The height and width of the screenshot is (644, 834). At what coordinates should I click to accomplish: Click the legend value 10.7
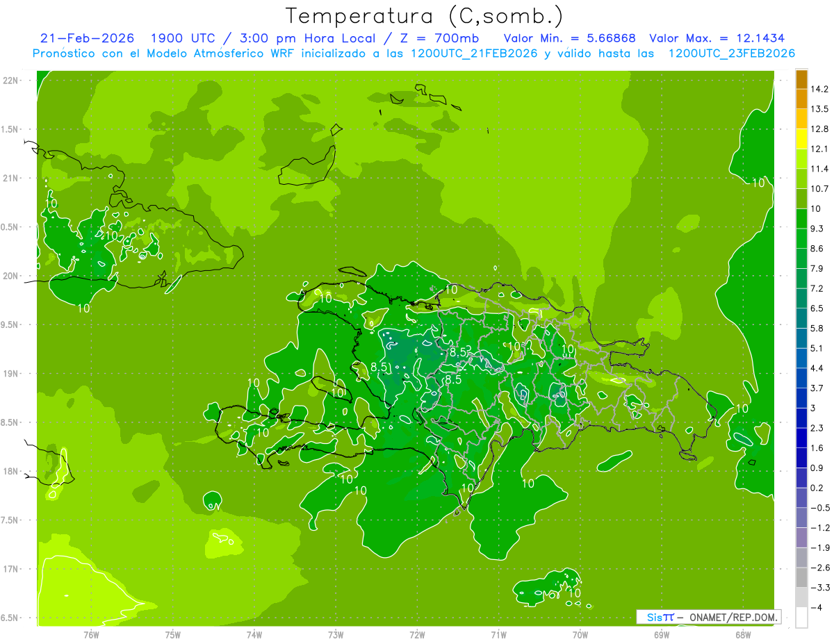point(820,189)
